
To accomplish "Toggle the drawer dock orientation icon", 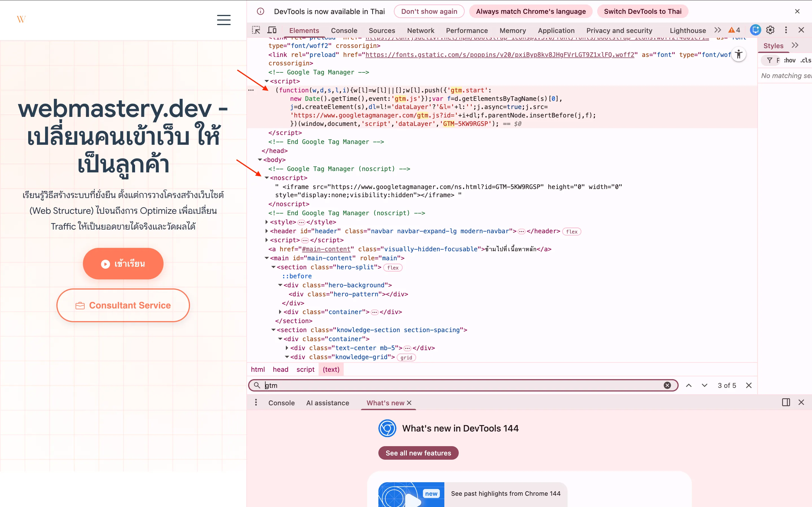I will [x=786, y=402].
